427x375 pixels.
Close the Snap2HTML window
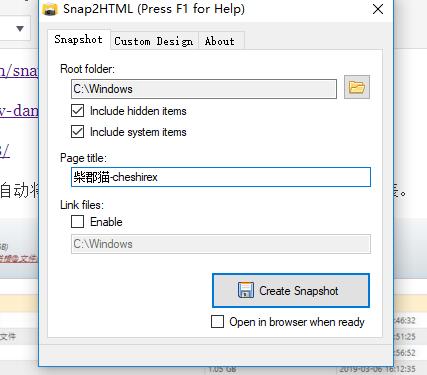pyautogui.click(x=378, y=9)
